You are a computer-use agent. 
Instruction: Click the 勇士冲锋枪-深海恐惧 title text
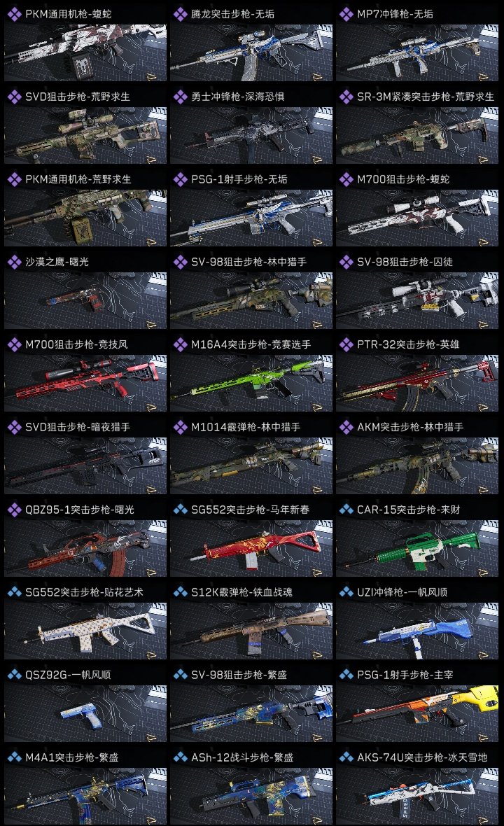pyautogui.click(x=238, y=97)
